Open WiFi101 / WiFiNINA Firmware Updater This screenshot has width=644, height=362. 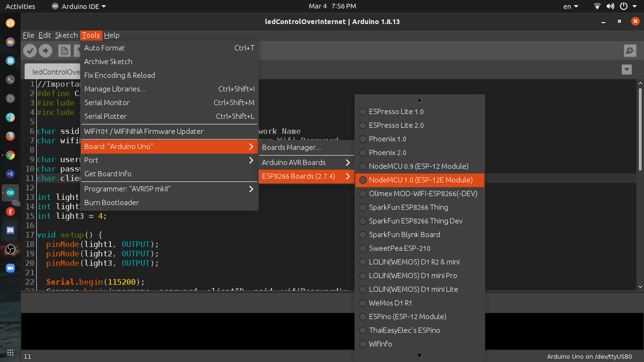coord(169,132)
